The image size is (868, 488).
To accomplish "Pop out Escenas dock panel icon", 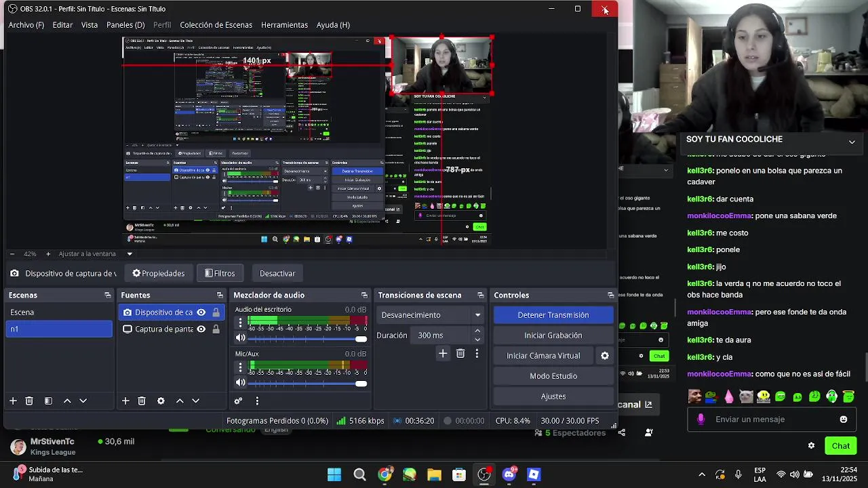I will (x=107, y=295).
